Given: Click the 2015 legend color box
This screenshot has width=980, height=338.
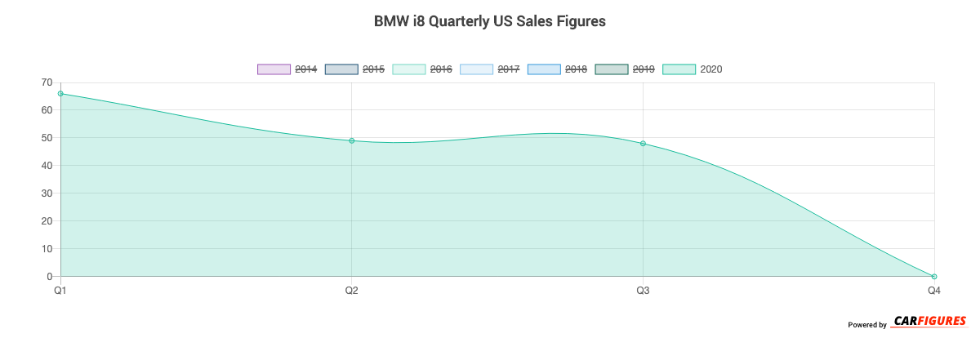Looking at the screenshot, I should point(341,69).
